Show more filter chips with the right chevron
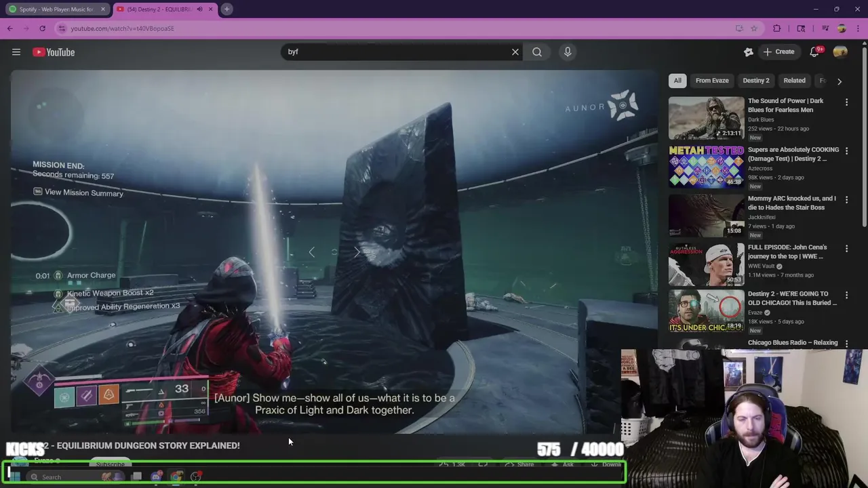The image size is (868, 488). pos(840,81)
